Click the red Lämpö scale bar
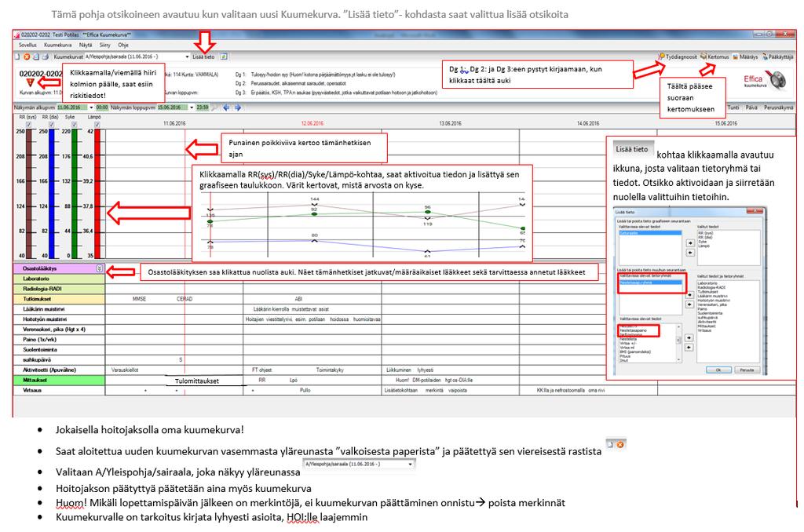This screenshot has width=804, height=532. [97, 194]
